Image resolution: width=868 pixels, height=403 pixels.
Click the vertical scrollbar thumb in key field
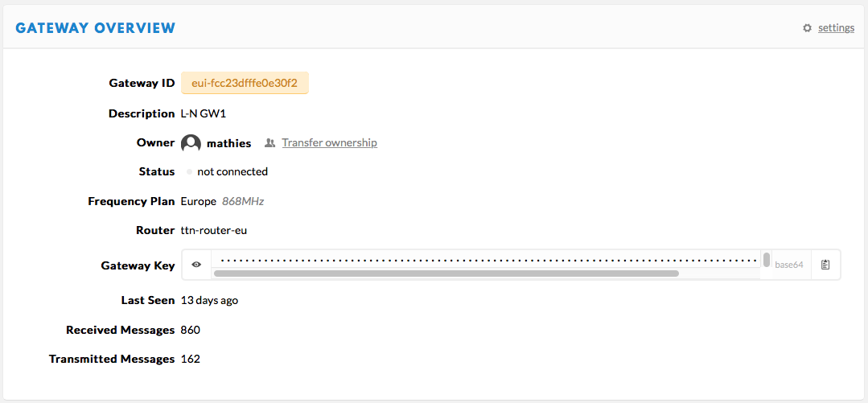(766, 259)
